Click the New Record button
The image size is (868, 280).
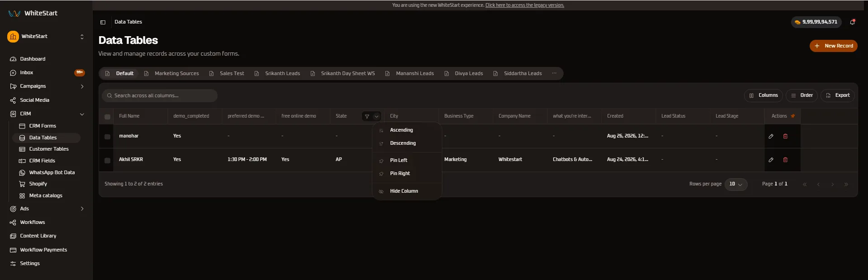pyautogui.click(x=833, y=46)
